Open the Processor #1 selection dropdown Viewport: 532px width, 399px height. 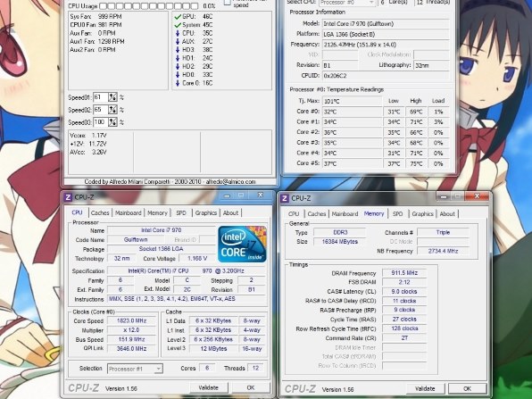(x=135, y=369)
